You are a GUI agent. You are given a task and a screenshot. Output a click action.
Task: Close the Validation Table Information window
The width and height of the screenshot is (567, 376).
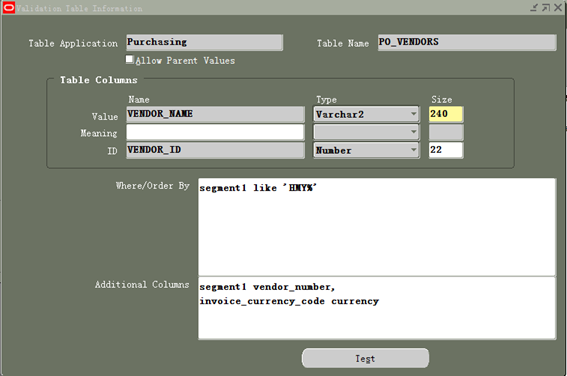[x=558, y=7]
